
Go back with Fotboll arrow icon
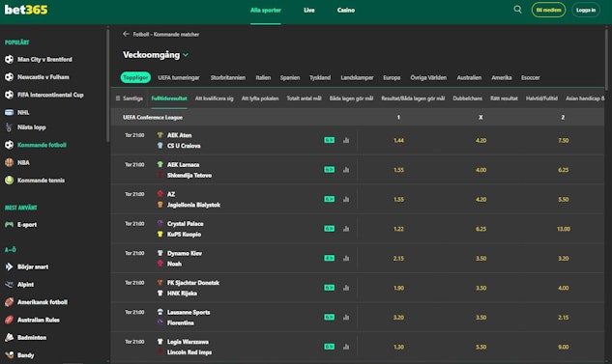(126, 34)
